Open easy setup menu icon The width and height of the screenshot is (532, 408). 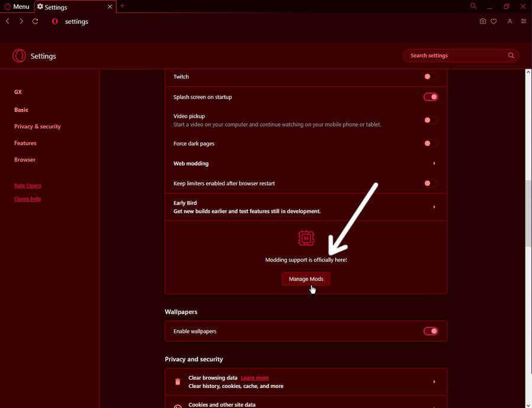pyautogui.click(x=524, y=21)
